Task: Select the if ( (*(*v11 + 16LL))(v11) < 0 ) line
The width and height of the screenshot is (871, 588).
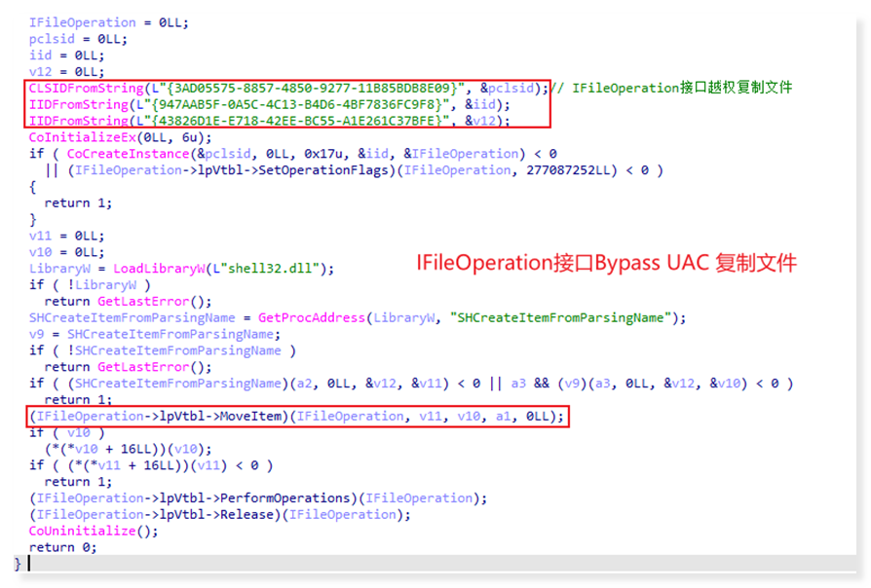Action: point(151,465)
